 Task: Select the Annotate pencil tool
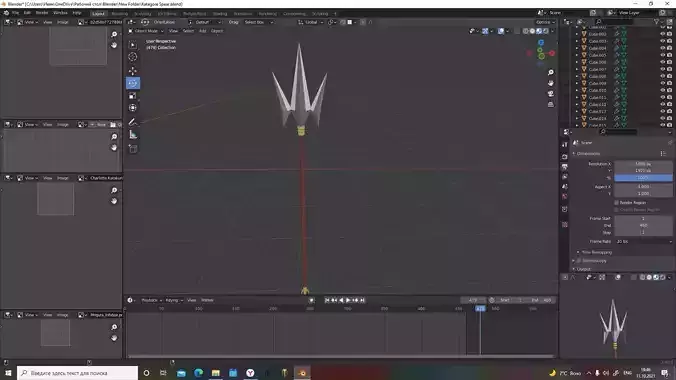tap(133, 122)
